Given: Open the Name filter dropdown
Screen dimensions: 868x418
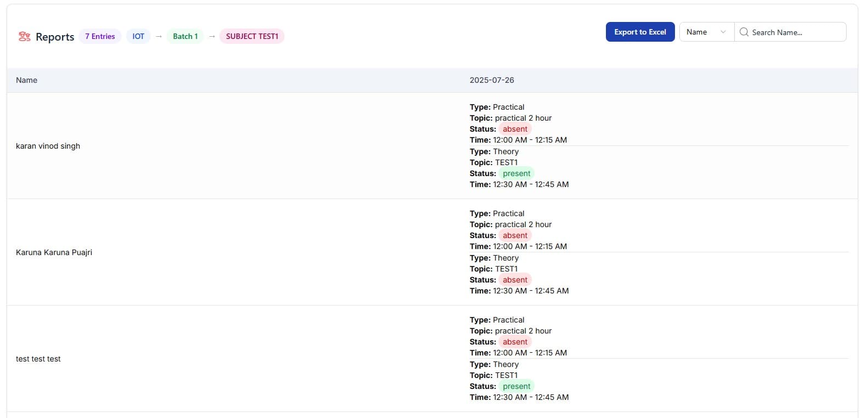Looking at the screenshot, I should pyautogui.click(x=706, y=32).
